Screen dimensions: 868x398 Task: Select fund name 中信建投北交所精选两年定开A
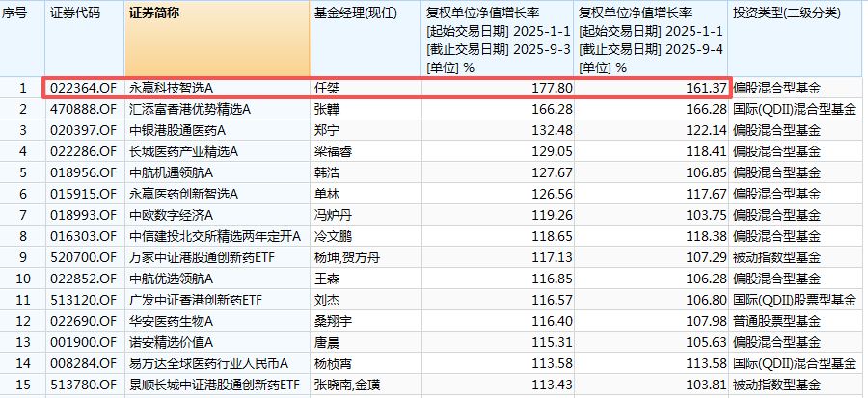tap(215, 237)
